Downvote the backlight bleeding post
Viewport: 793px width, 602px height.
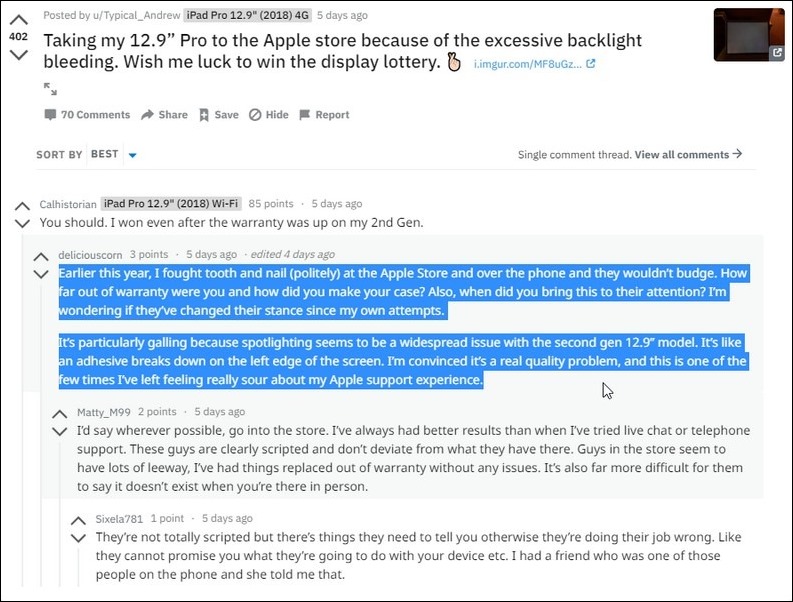(x=19, y=54)
